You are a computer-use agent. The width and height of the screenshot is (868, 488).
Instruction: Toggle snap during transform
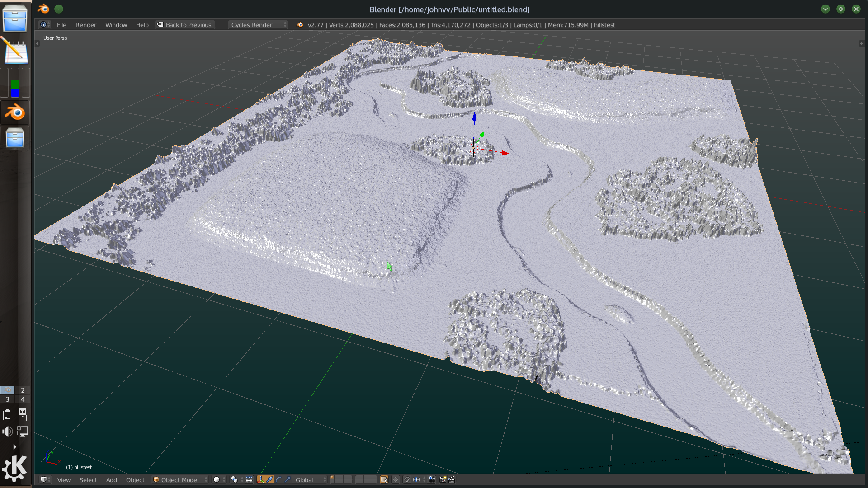click(x=406, y=479)
